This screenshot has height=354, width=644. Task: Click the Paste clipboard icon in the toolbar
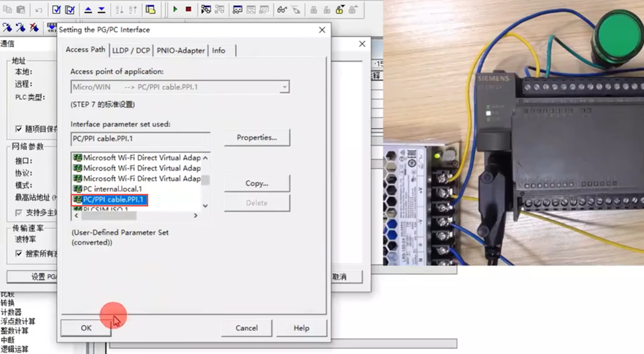pyautogui.click(x=21, y=10)
